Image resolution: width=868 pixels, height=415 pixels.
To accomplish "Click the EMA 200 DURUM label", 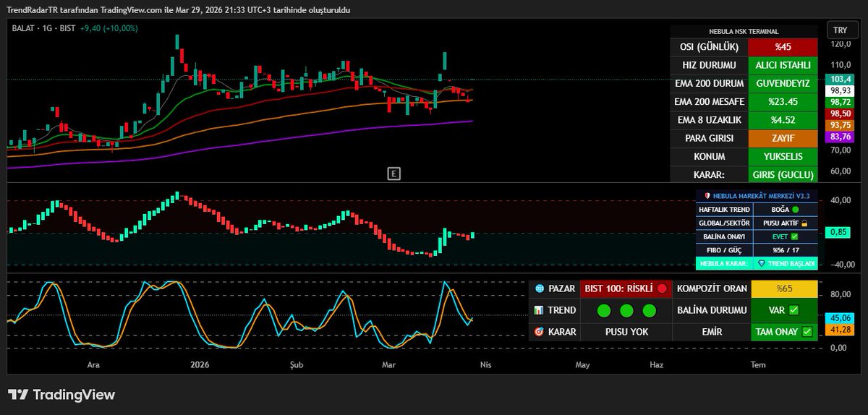I will 709,83.
